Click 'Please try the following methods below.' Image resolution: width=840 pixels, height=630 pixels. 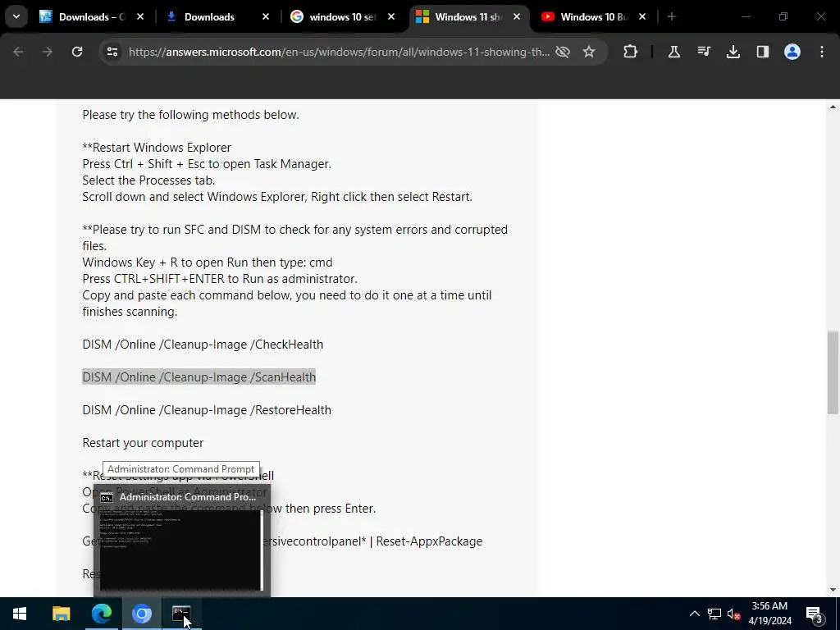[190, 115]
